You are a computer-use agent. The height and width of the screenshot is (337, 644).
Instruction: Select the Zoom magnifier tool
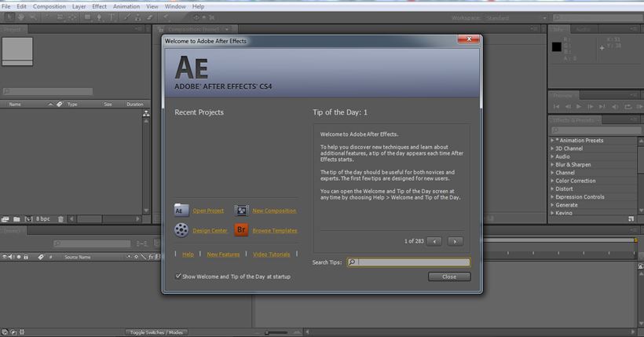pyautogui.click(x=32, y=17)
